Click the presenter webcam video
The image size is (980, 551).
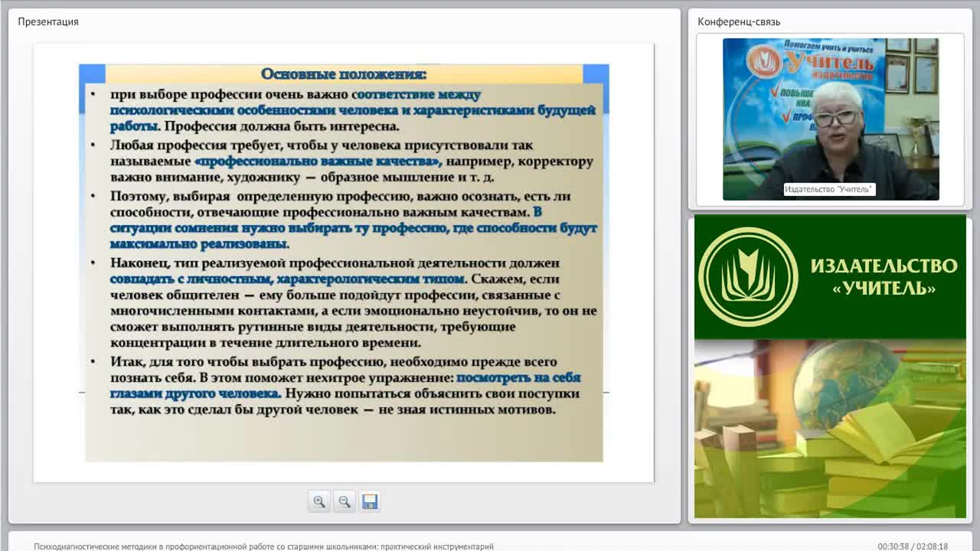point(831,119)
